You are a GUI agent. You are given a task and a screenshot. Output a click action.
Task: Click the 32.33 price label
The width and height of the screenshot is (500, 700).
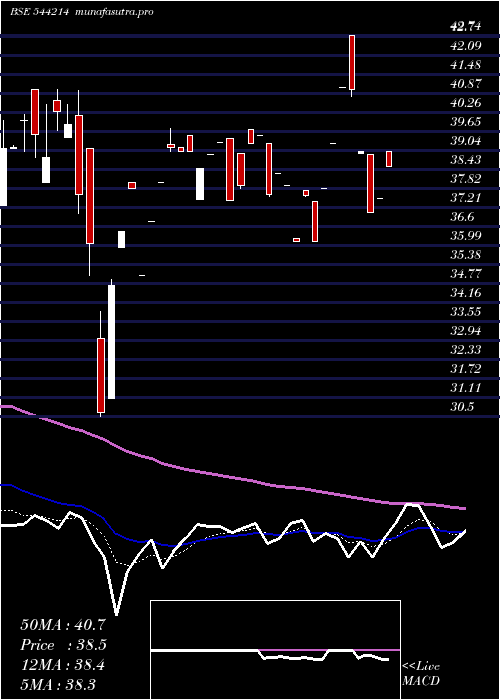pyautogui.click(x=466, y=350)
